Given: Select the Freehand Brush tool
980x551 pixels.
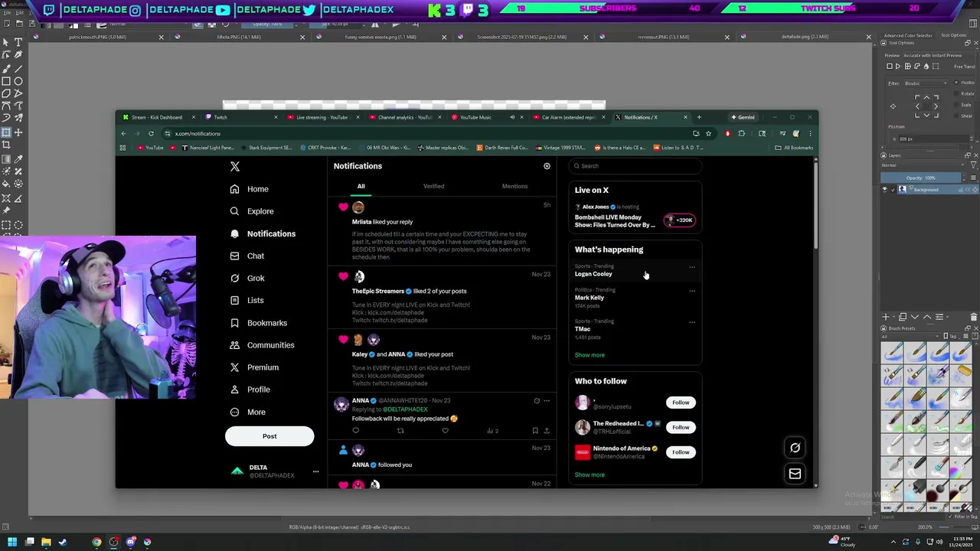Looking at the screenshot, I should pos(6,68).
